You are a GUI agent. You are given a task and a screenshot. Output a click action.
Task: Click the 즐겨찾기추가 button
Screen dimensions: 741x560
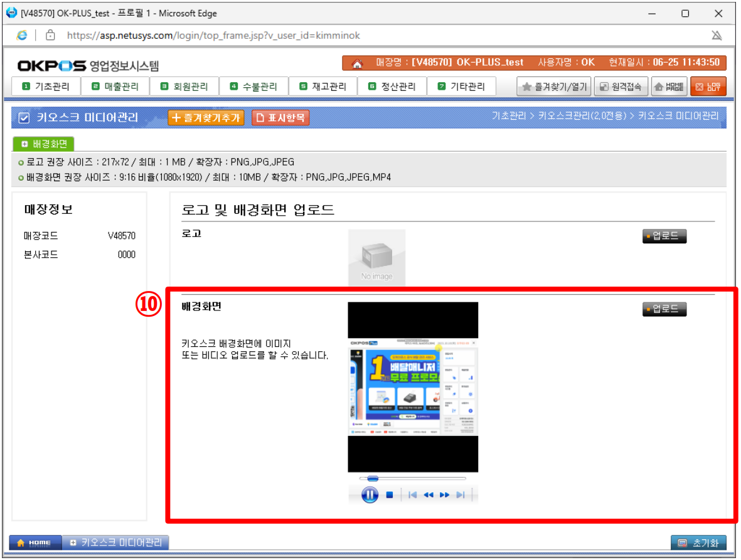pyautogui.click(x=206, y=117)
